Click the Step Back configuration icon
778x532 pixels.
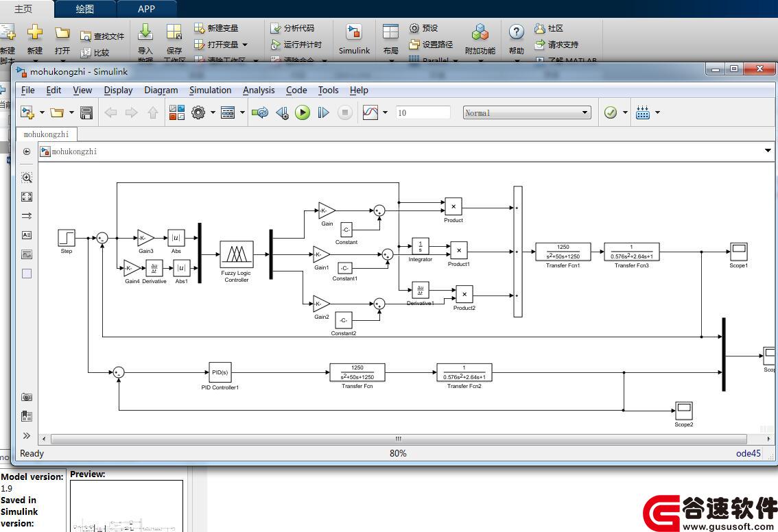[x=282, y=112]
